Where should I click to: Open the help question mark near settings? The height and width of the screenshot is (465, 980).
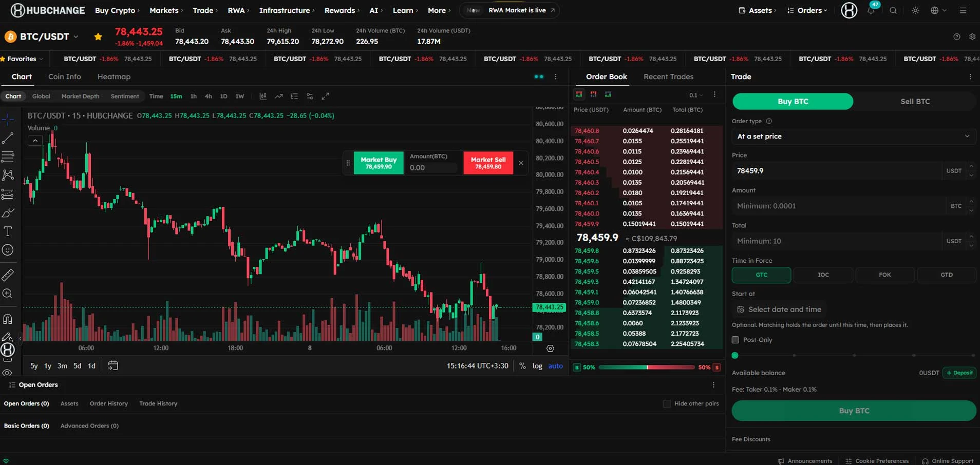[x=957, y=36]
